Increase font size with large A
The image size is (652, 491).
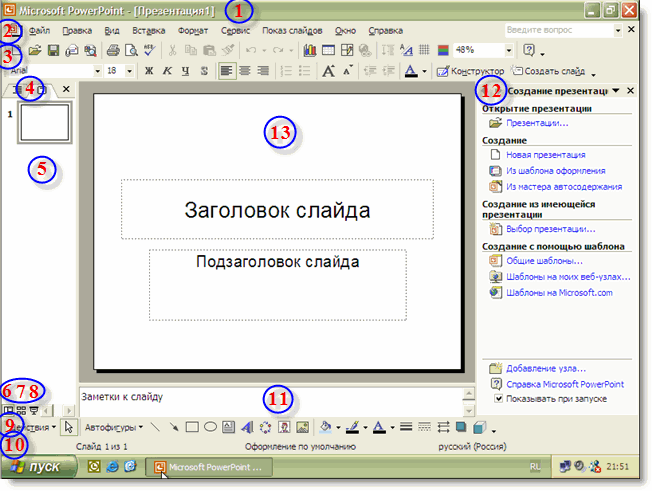[x=328, y=71]
